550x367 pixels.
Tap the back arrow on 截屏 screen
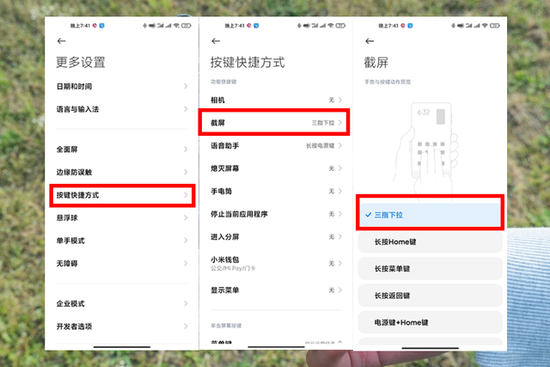click(x=369, y=41)
